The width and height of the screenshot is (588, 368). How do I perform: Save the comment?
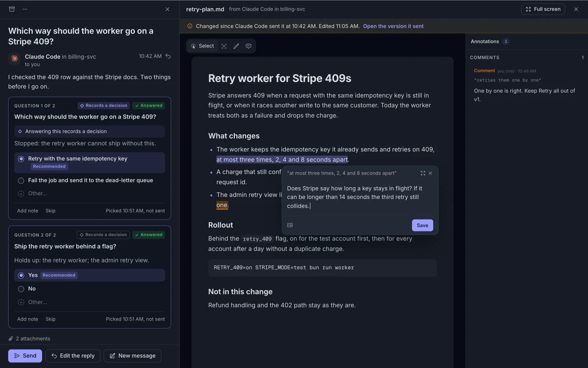[x=422, y=225]
